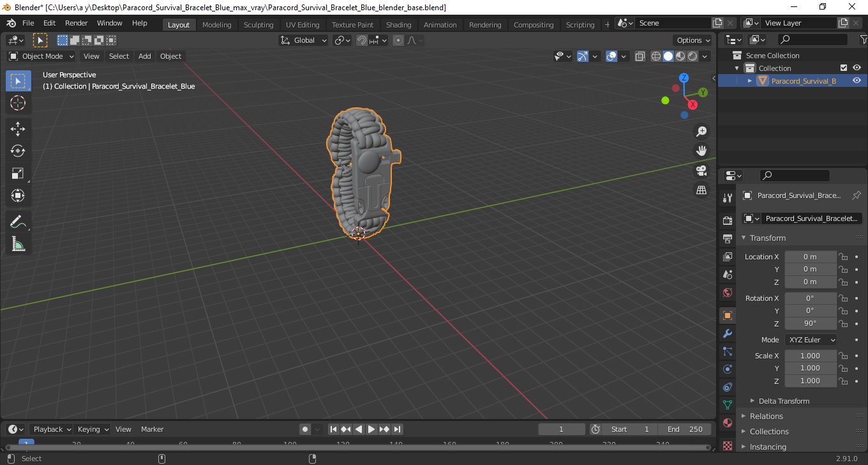The height and width of the screenshot is (465, 868).
Task: Expand the Delta Transform panel
Action: click(x=784, y=401)
